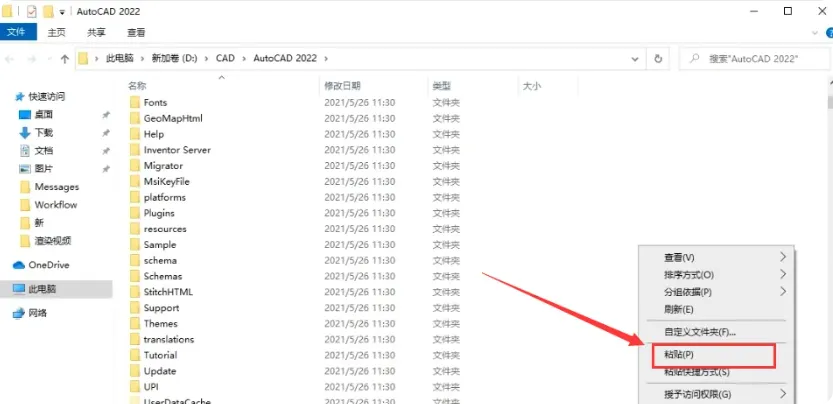The width and height of the screenshot is (833, 404).
Task: Sort by the 大小 column header
Action: tap(532, 86)
